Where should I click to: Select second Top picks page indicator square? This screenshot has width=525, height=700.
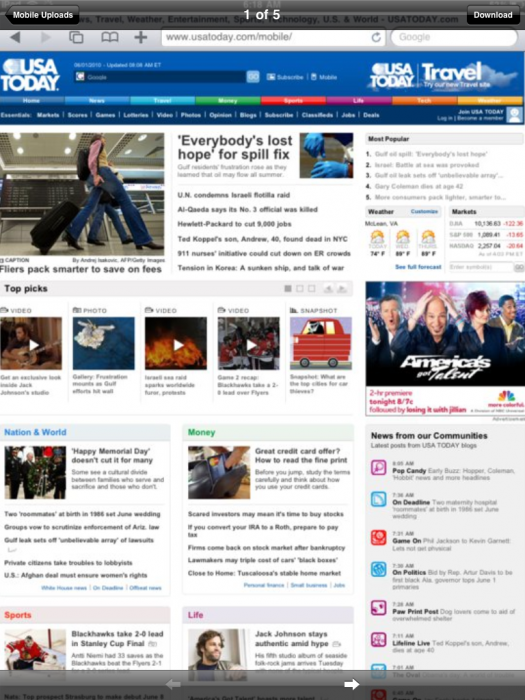coord(300,289)
